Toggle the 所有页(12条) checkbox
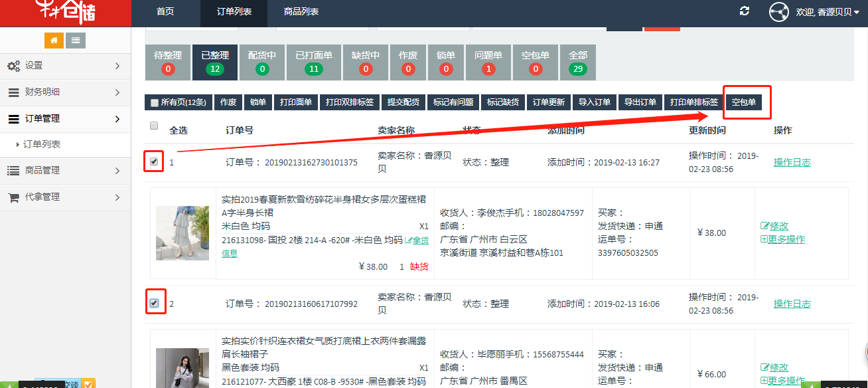 [x=155, y=103]
